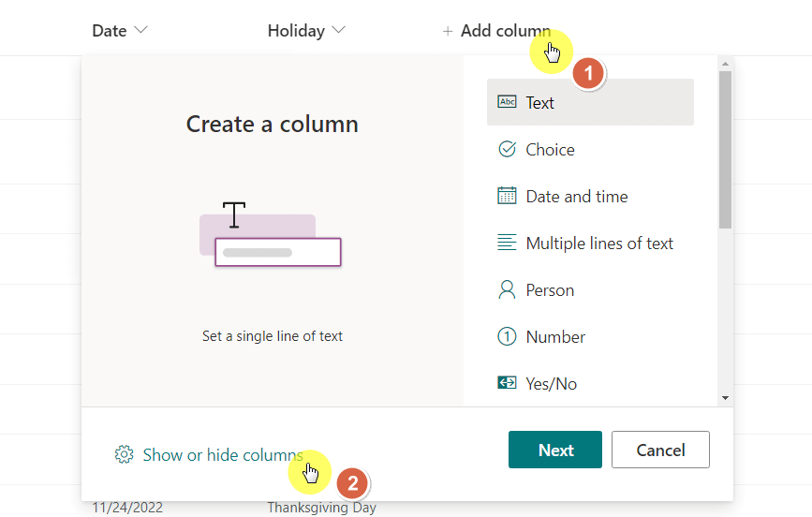
Task: Click the Date and time calendar icon
Action: click(507, 196)
